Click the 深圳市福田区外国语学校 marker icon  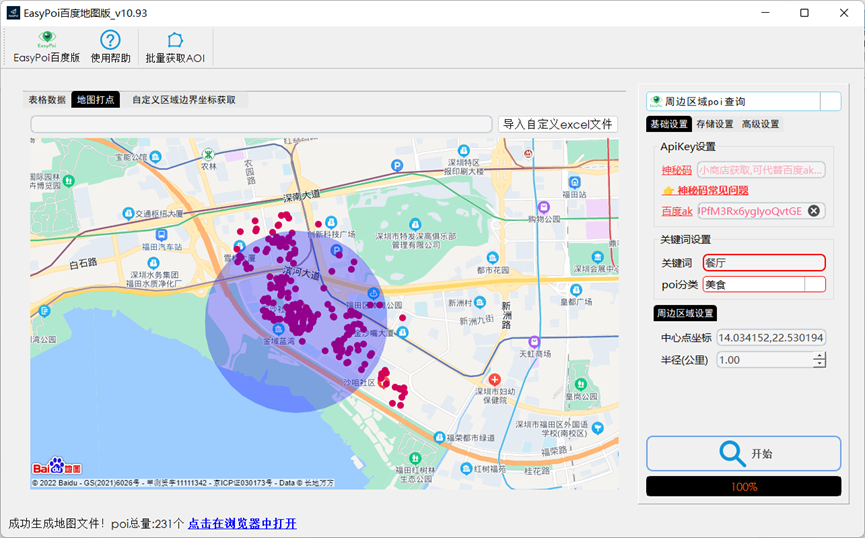[x=597, y=428]
